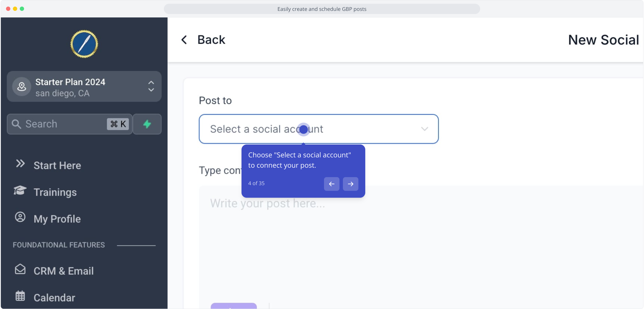Click the chevron arrow in Post to field
The height and width of the screenshot is (309, 644).
pos(425,129)
